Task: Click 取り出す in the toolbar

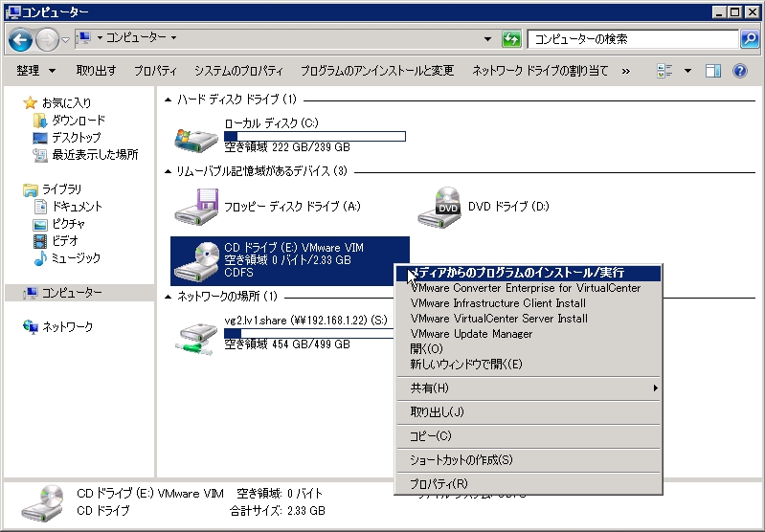Action: point(96,71)
